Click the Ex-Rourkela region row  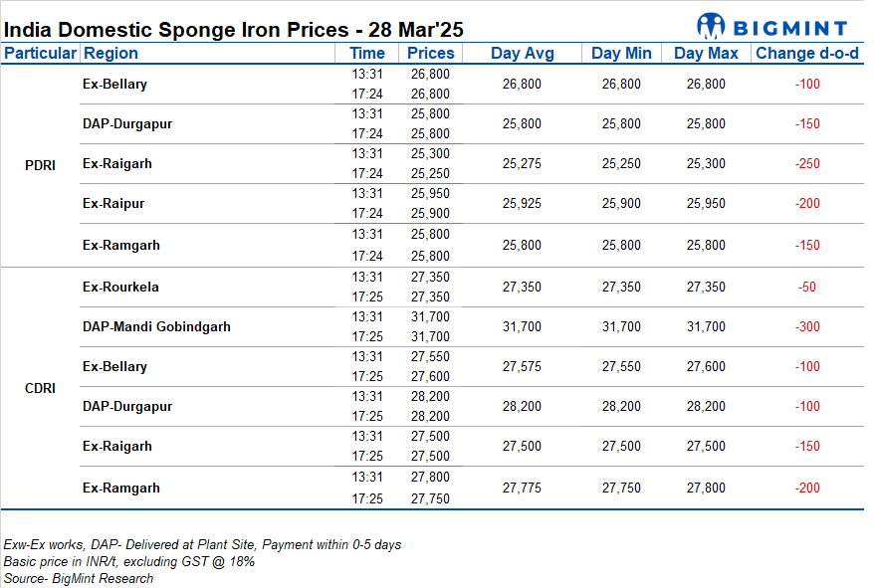point(120,288)
